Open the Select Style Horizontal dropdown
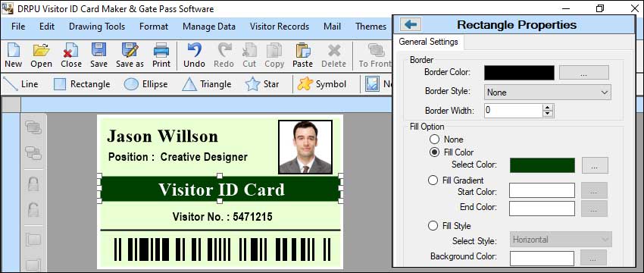Screen dimensions: 644x273 click(561, 240)
